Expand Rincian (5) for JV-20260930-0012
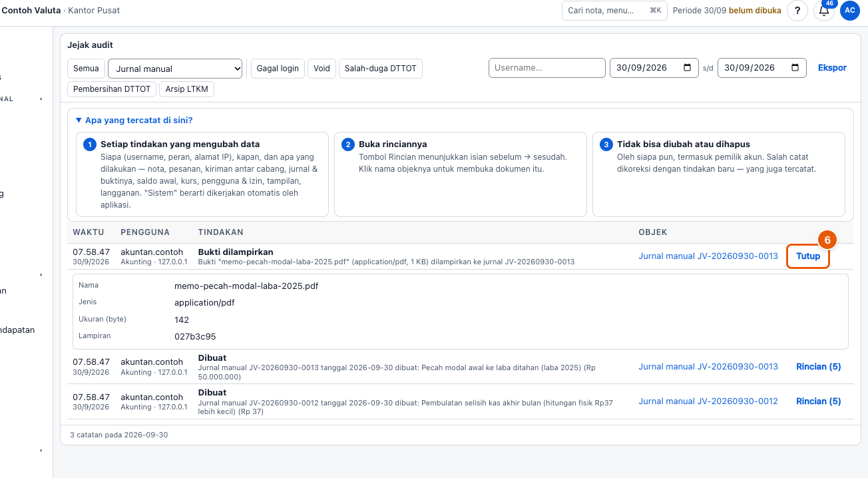 tap(819, 401)
